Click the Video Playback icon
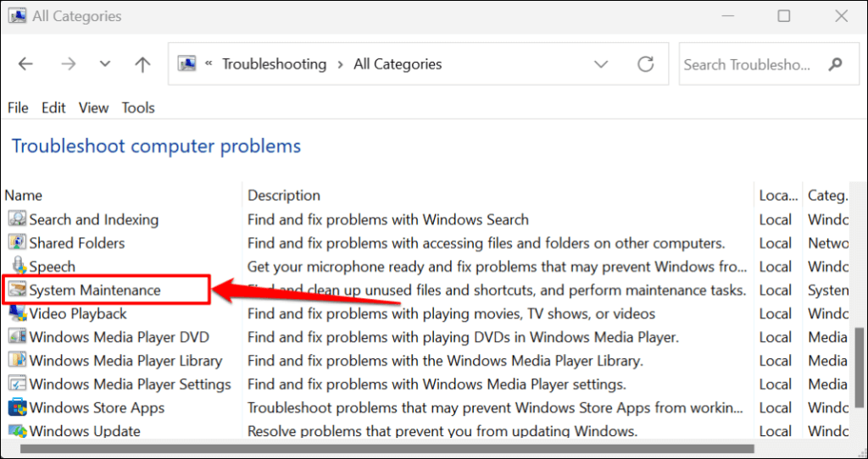This screenshot has width=868, height=459. click(x=17, y=313)
